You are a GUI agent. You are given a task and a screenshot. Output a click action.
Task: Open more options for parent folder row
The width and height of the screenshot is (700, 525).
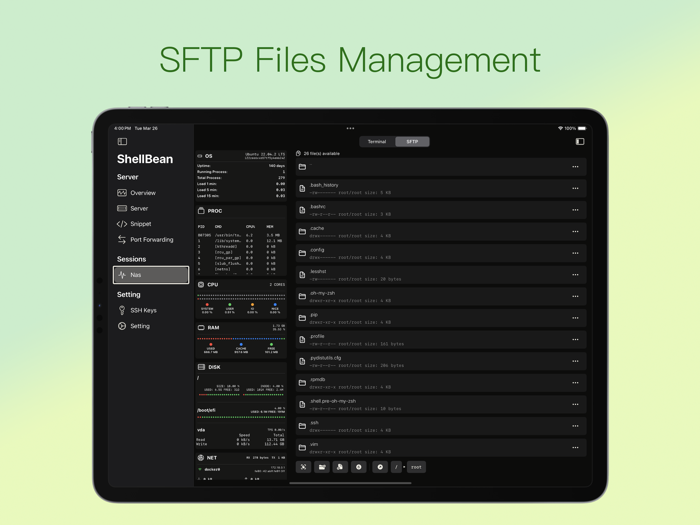coord(575,167)
